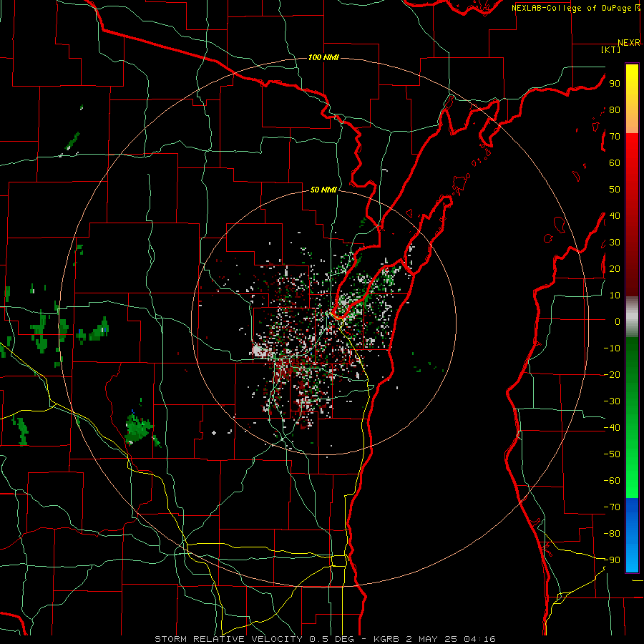The image size is (644, 644).
Task: Click the positive 30 scale label
Action: click(615, 243)
